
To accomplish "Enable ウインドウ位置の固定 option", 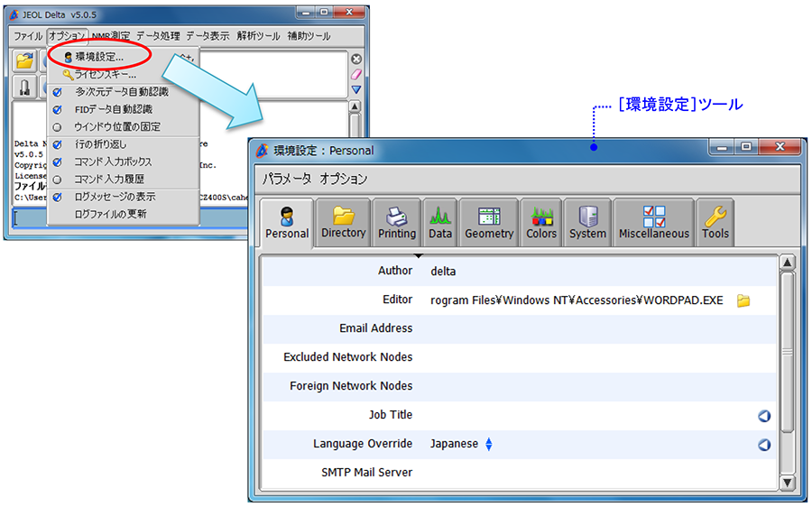I will pyautogui.click(x=118, y=126).
